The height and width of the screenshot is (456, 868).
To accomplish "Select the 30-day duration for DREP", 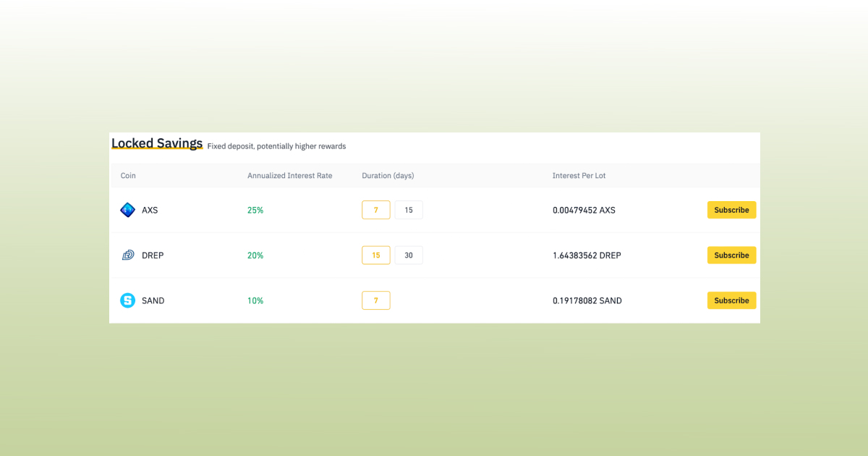I will click(x=408, y=255).
